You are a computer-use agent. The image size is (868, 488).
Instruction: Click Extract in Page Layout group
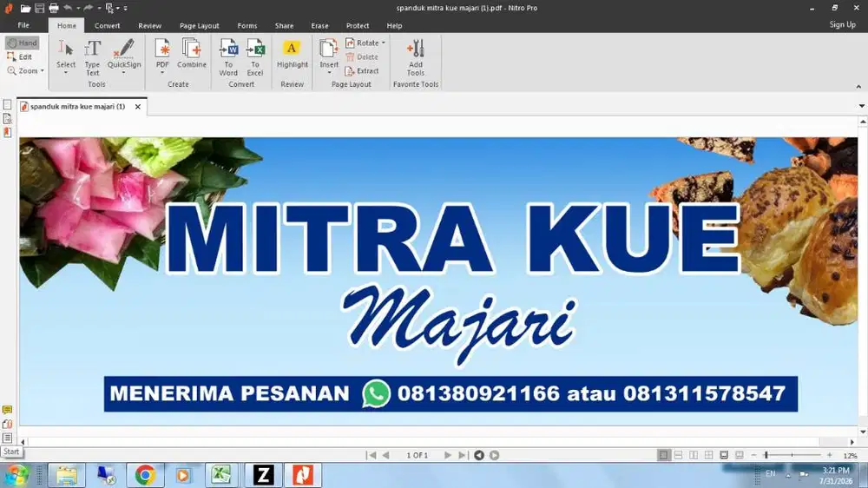(362, 71)
